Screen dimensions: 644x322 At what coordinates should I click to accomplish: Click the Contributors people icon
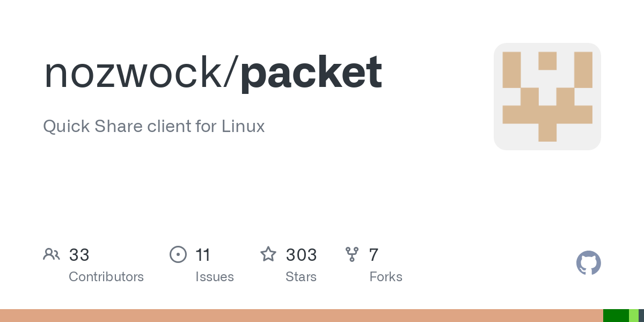click(52, 254)
